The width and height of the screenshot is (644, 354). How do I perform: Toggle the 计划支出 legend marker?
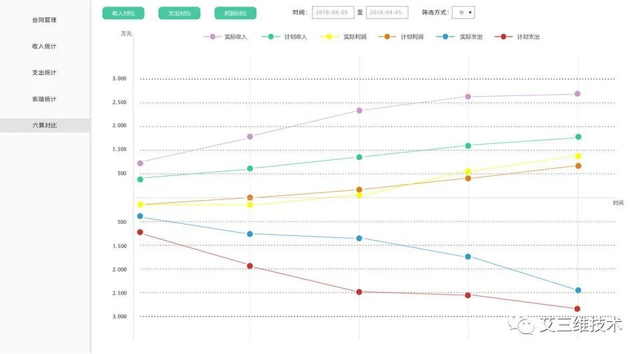(503, 37)
